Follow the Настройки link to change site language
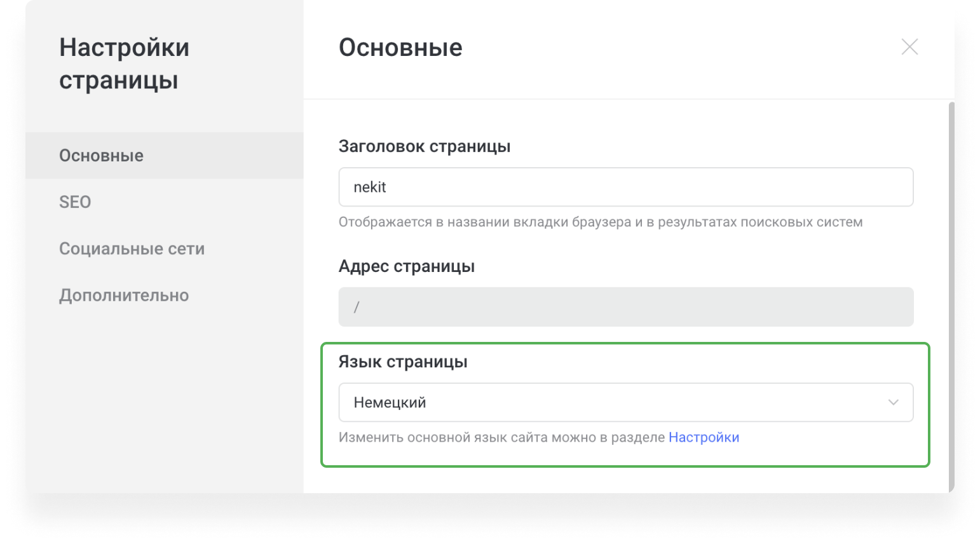Viewport: 980px width, 544px height. pyautogui.click(x=704, y=437)
